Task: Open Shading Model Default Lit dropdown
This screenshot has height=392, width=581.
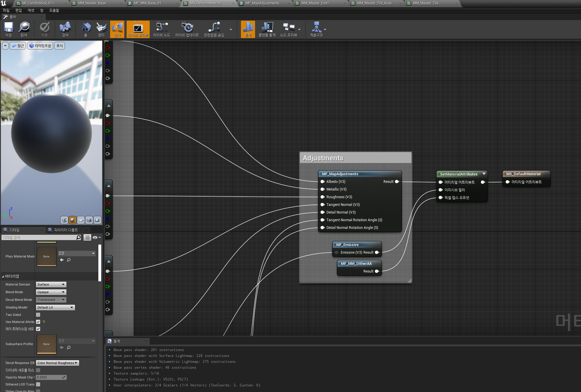Action: click(56, 307)
